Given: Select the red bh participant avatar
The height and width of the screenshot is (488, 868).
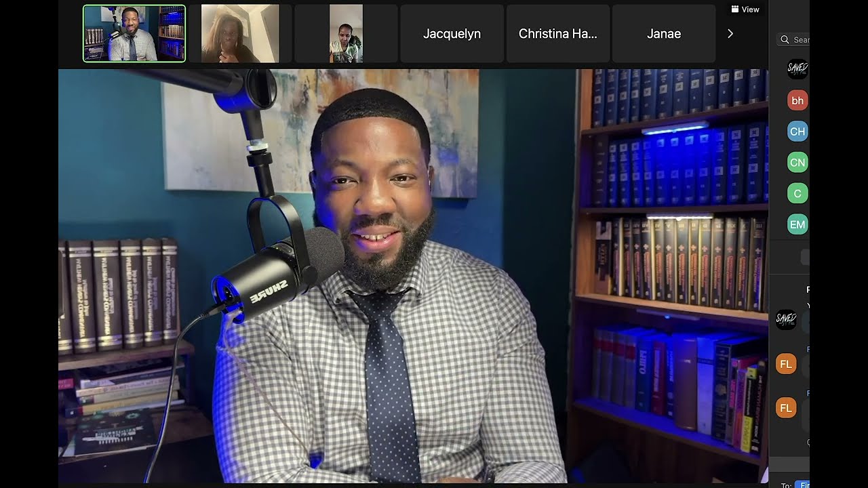Looking at the screenshot, I should pos(797,100).
